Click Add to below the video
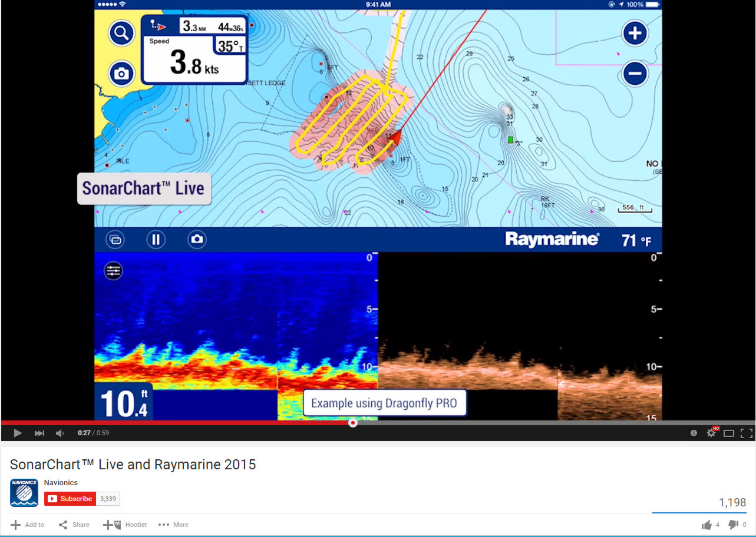The image size is (756, 537). 28,525
